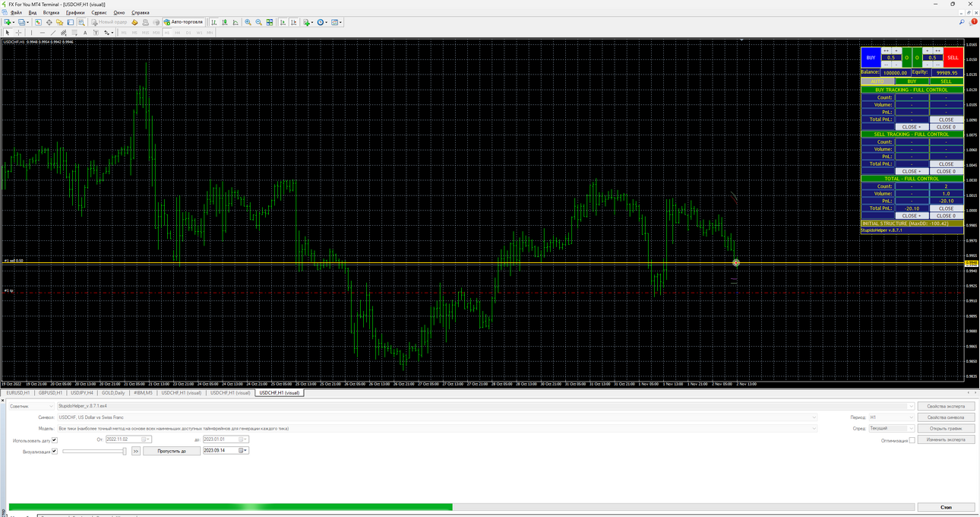Open the indicators list dropdown icon
The width and height of the screenshot is (980, 517).
point(308,22)
